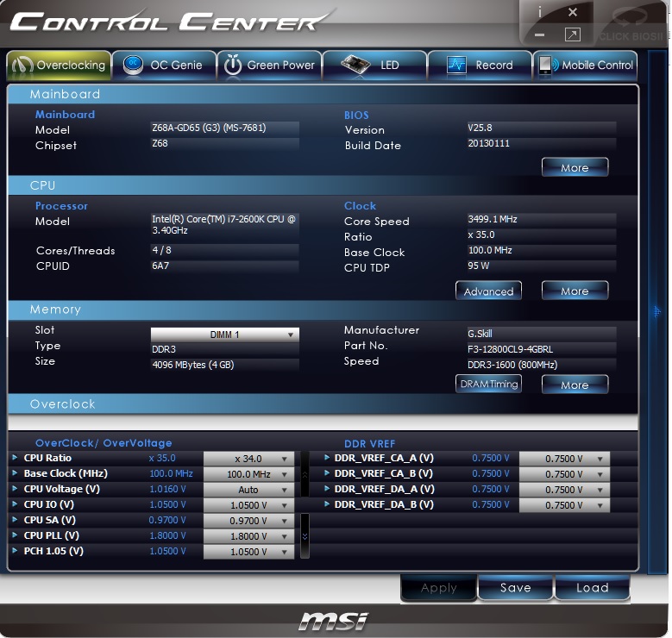Open the Green Power tab
Screen dimensions: 672x638
point(269,66)
